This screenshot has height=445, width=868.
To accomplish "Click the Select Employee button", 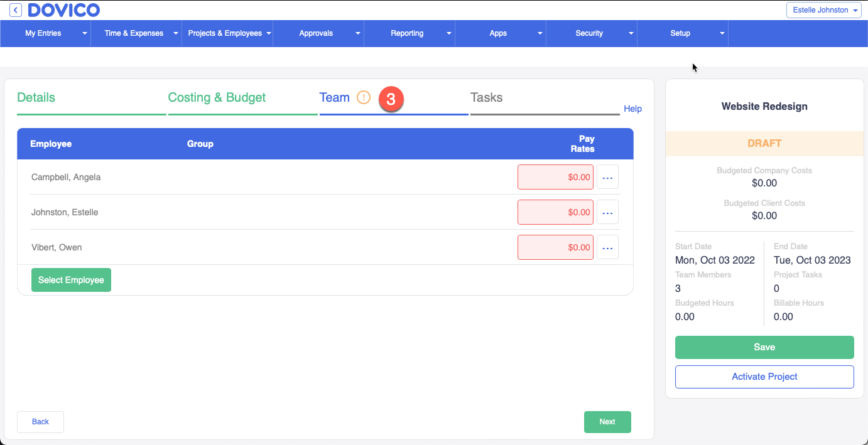I will coord(71,279).
